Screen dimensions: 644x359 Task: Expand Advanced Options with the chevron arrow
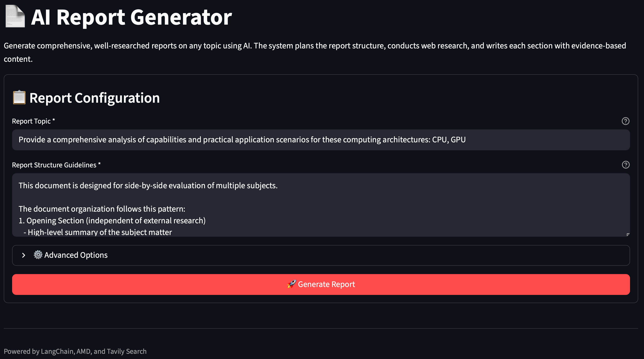[x=24, y=255]
